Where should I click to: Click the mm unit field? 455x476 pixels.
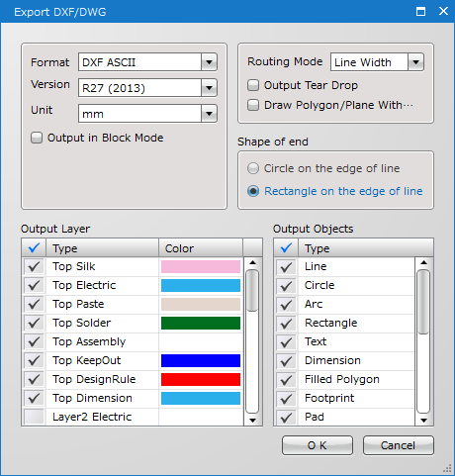139,114
